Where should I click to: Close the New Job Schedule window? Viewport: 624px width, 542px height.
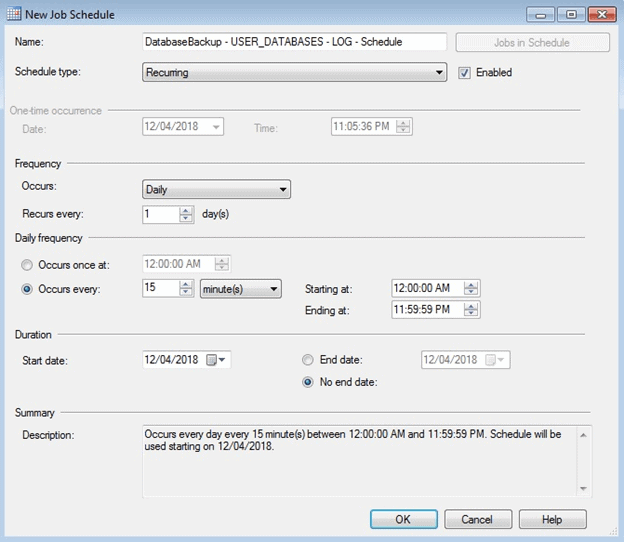[602, 15]
